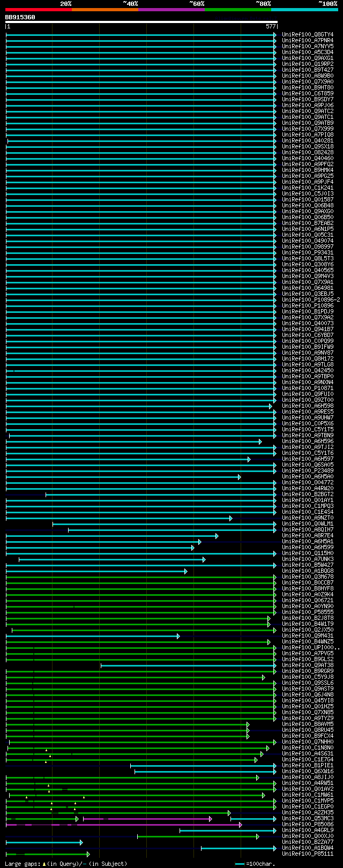Screen dimensions: 343x868
Task: Click the UniRef100_C5Y9J8 label
Action: point(308,677)
